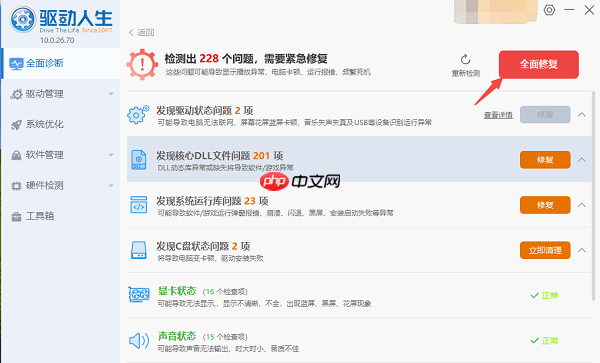
Task: Click the red 全面修复 button
Action: pyautogui.click(x=539, y=64)
